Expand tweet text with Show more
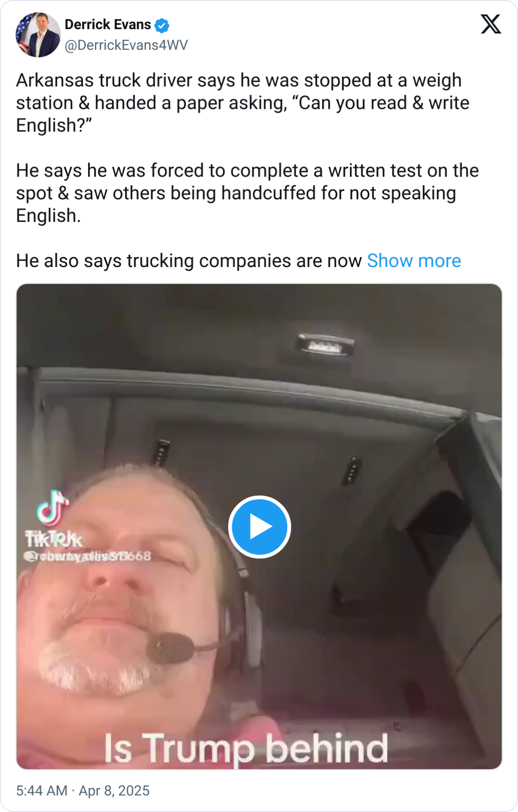Screen dimensions: 518x812 click(x=414, y=260)
